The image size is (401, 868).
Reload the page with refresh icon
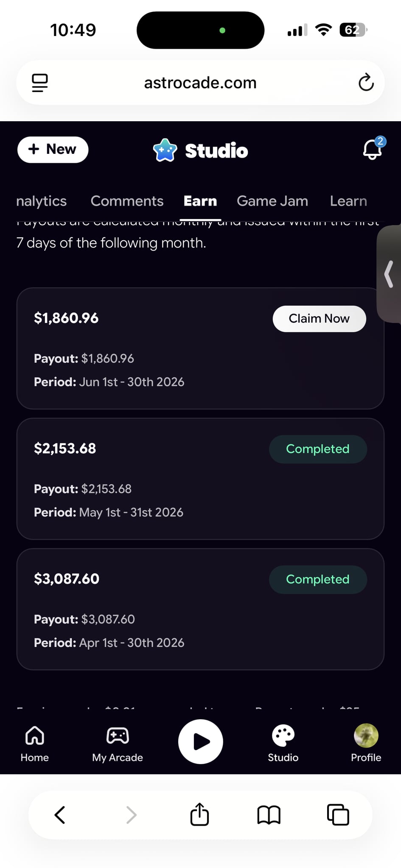tap(366, 83)
